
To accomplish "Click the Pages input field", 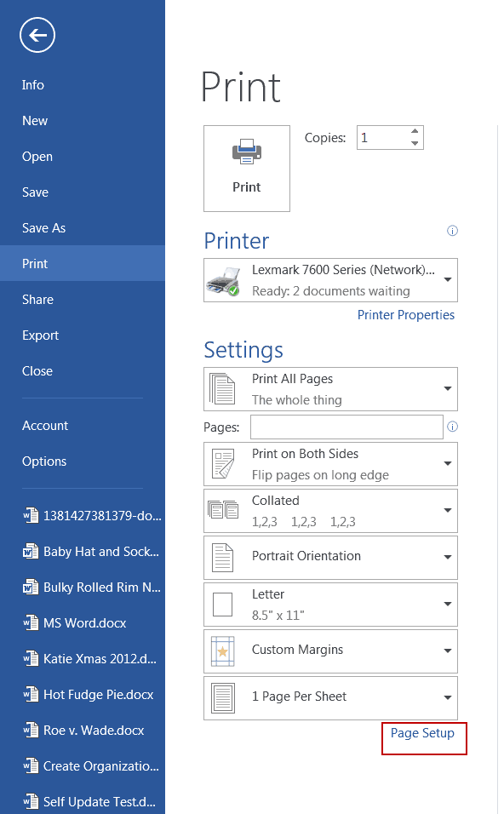I will [346, 427].
